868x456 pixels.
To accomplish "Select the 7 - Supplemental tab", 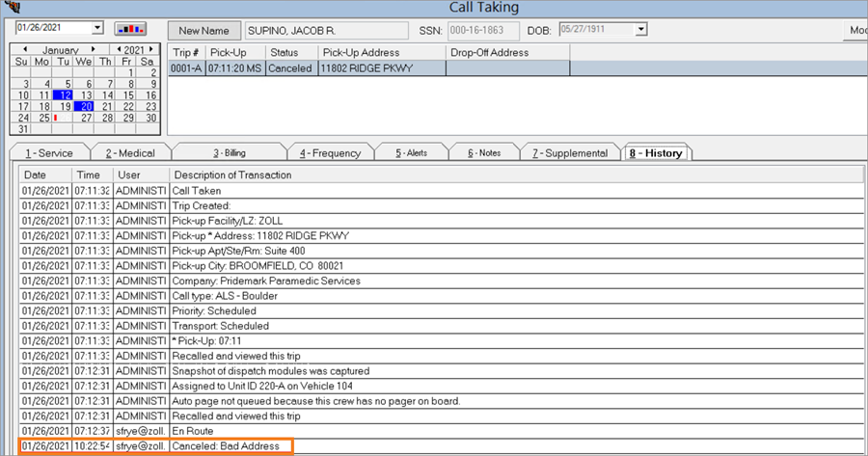I will [569, 152].
